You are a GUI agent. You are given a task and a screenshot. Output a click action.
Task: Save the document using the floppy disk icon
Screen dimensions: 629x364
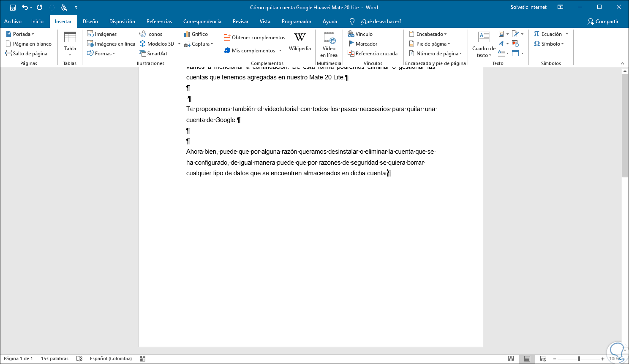point(13,8)
